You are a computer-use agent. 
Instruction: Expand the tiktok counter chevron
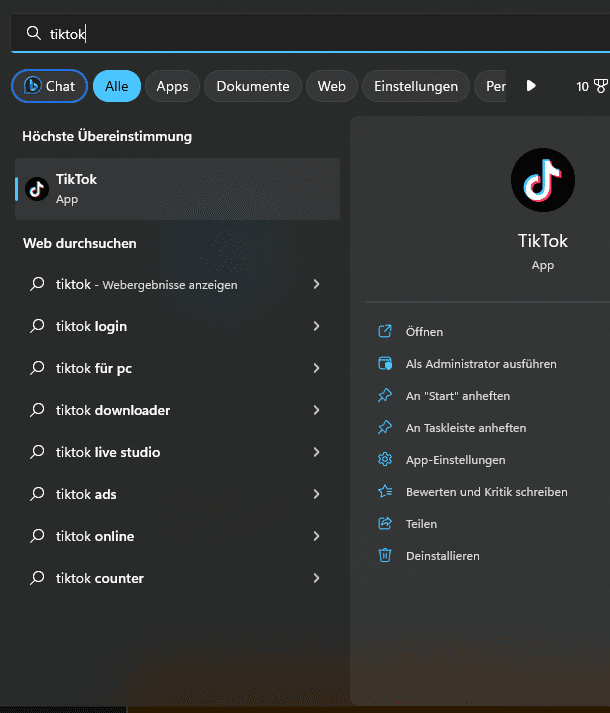317,578
